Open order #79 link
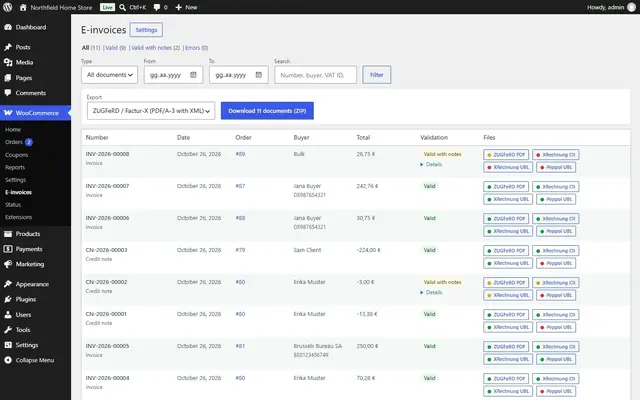640x400 pixels. click(x=240, y=250)
